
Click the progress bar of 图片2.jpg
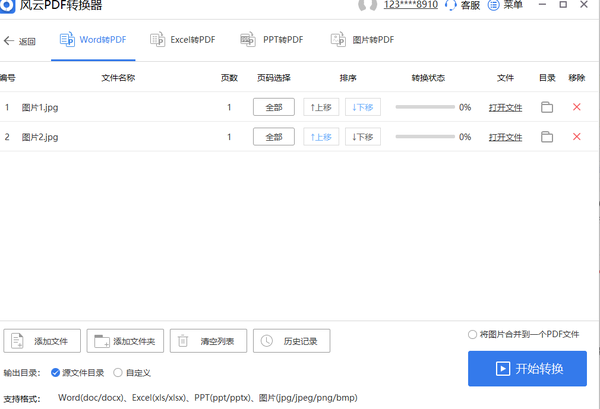point(425,137)
